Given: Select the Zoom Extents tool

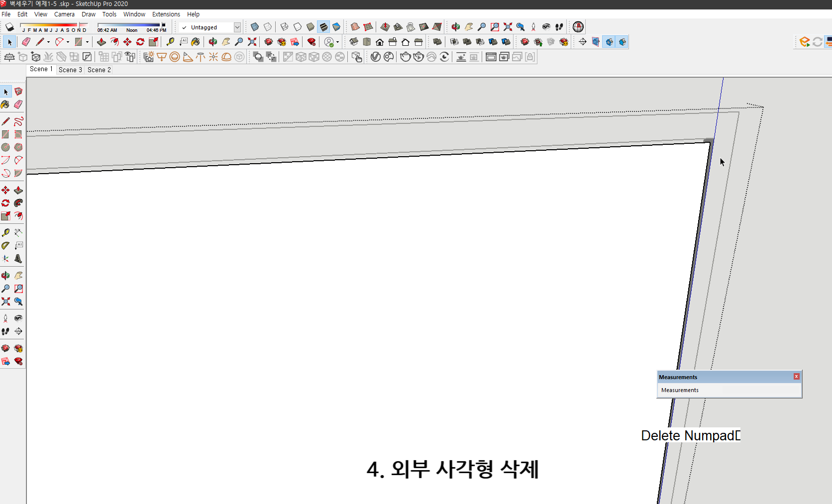Looking at the screenshot, I should point(252,42).
